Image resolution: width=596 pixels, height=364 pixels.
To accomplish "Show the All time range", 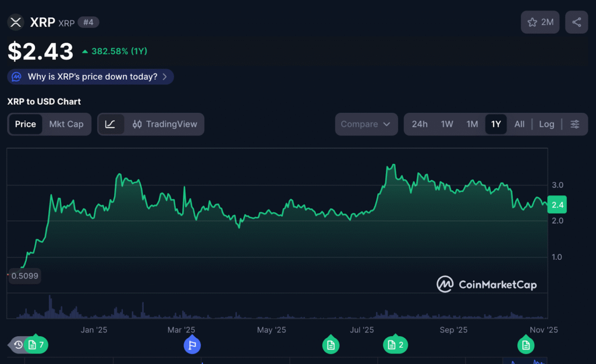I will click(x=519, y=124).
